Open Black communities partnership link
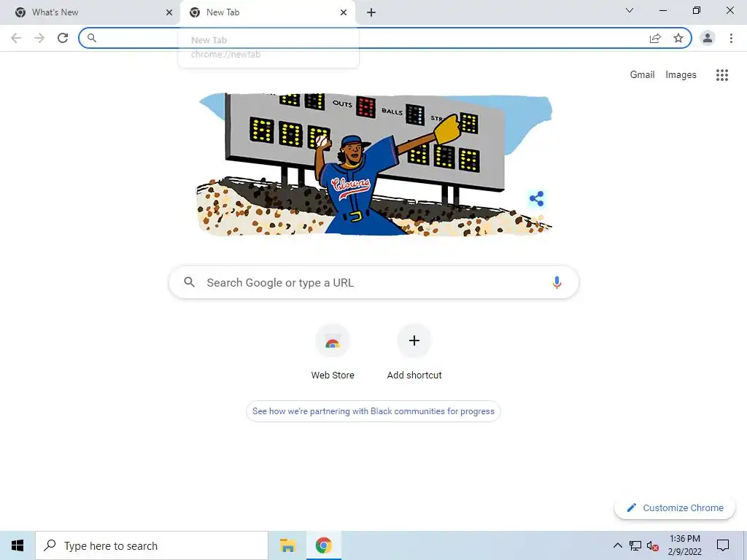The image size is (747, 560). [x=373, y=411]
